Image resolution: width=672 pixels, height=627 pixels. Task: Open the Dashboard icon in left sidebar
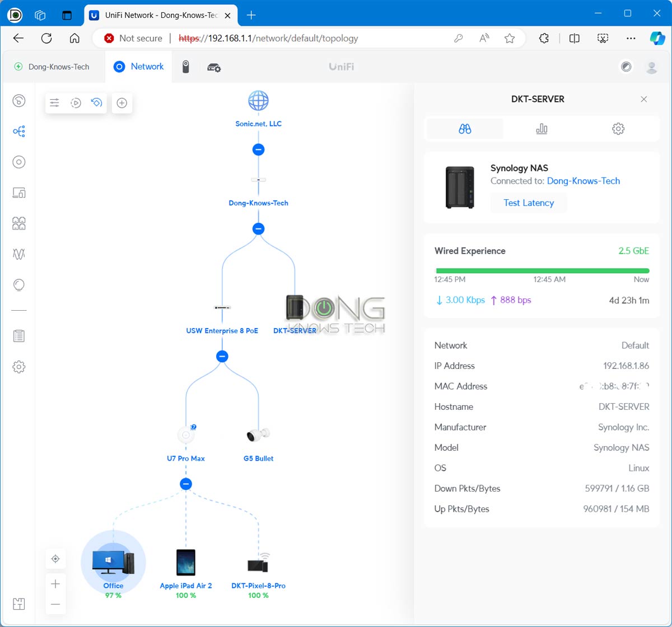point(19,101)
